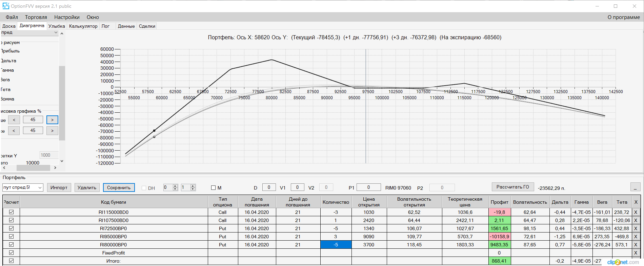Click the lower right-arrow button beside 45

pos(52,131)
